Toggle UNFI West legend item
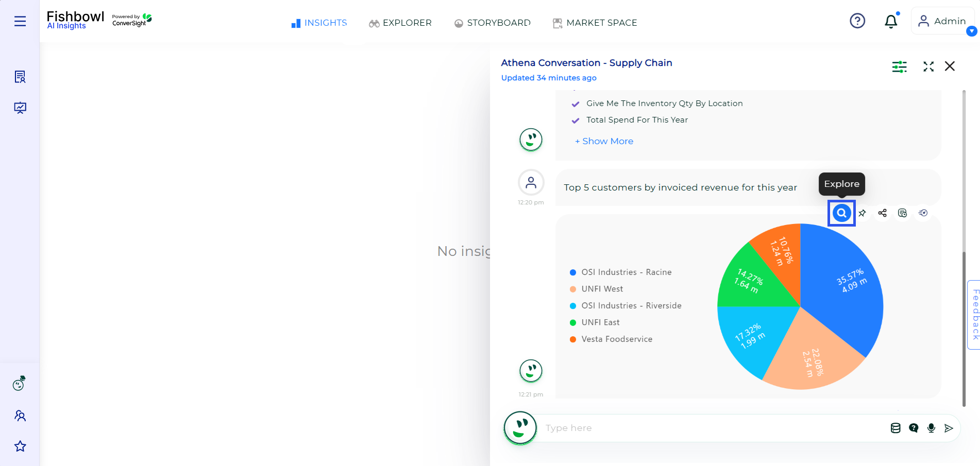Image resolution: width=980 pixels, height=466 pixels. 596,289
